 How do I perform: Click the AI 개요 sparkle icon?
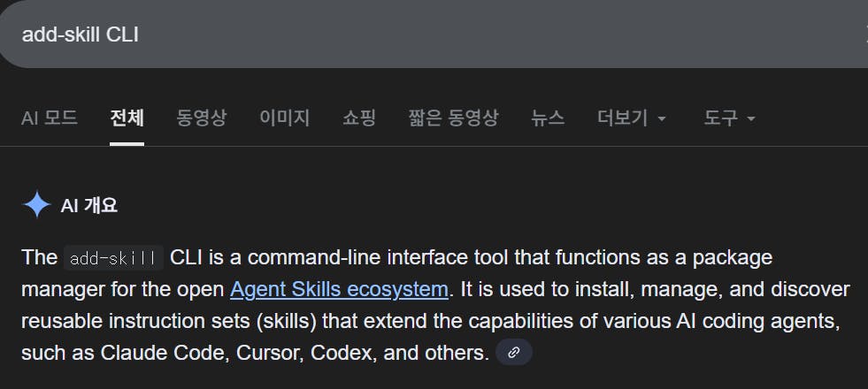pos(36,205)
